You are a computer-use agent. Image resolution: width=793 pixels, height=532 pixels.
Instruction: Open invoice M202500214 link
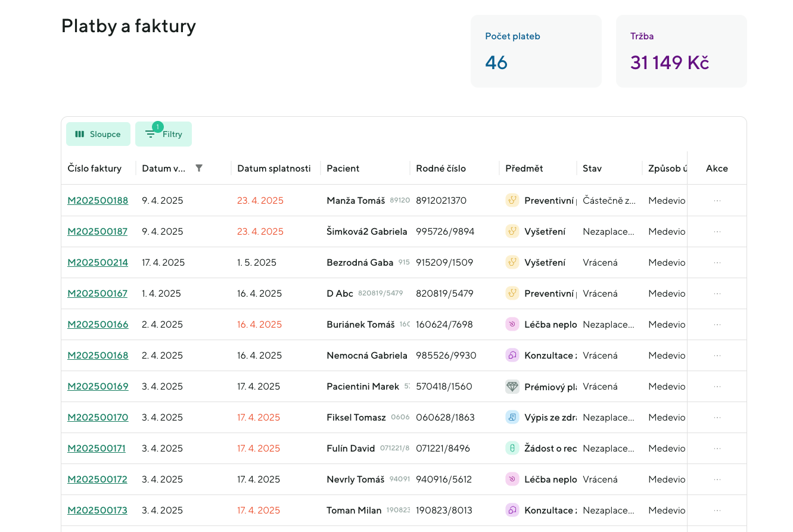pyautogui.click(x=98, y=263)
